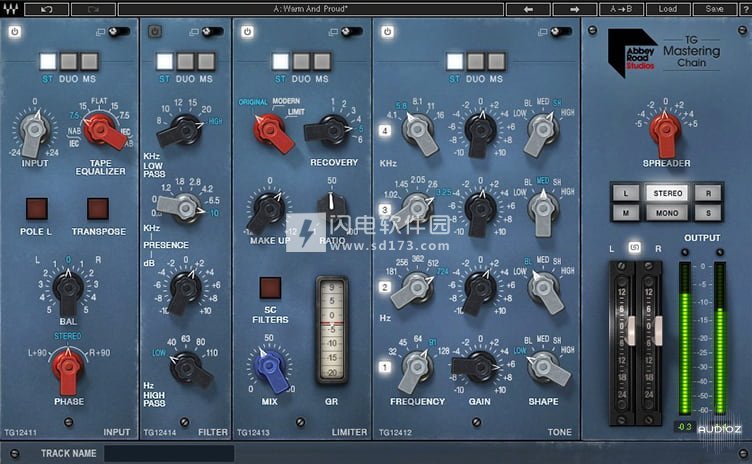
Task: Select ST mode on Input module
Action: (x=48, y=62)
